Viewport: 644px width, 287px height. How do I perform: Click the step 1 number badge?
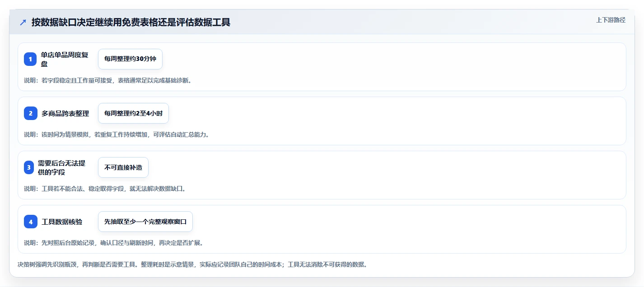30,59
